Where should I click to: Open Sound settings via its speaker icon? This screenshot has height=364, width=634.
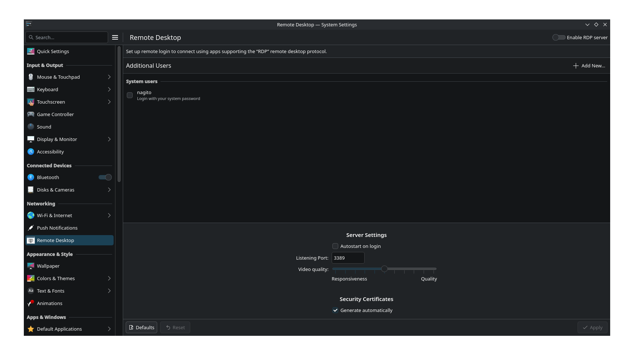pos(31,127)
